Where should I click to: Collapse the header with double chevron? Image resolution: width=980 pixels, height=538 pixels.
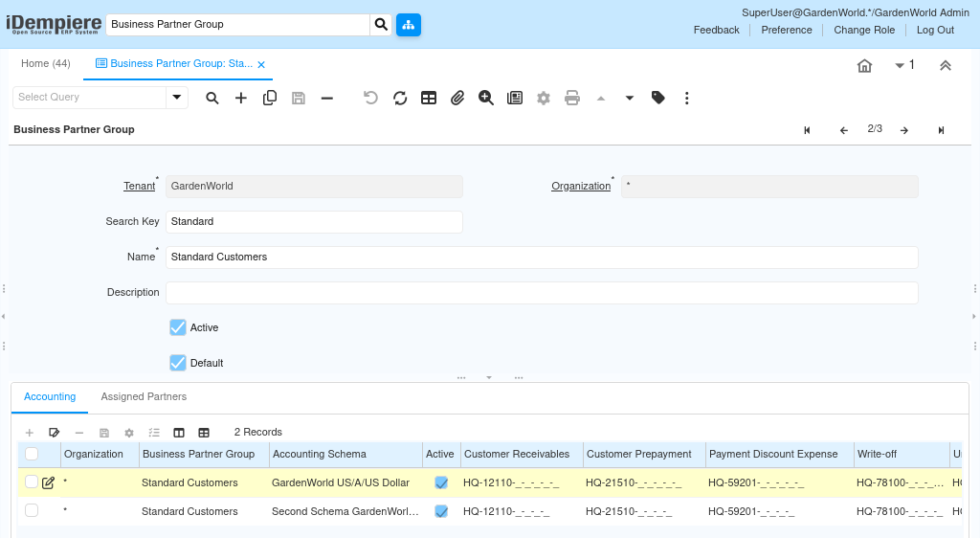click(946, 65)
